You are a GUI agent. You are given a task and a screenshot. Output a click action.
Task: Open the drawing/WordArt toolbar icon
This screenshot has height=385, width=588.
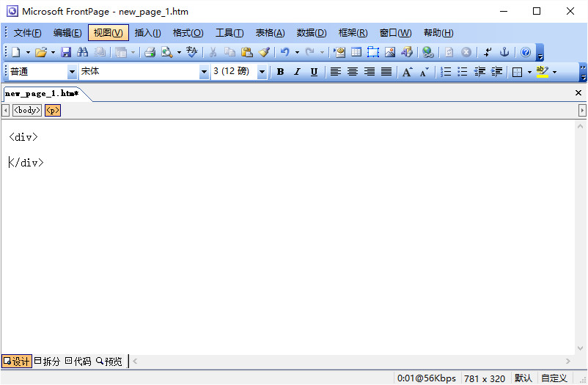(x=407, y=52)
